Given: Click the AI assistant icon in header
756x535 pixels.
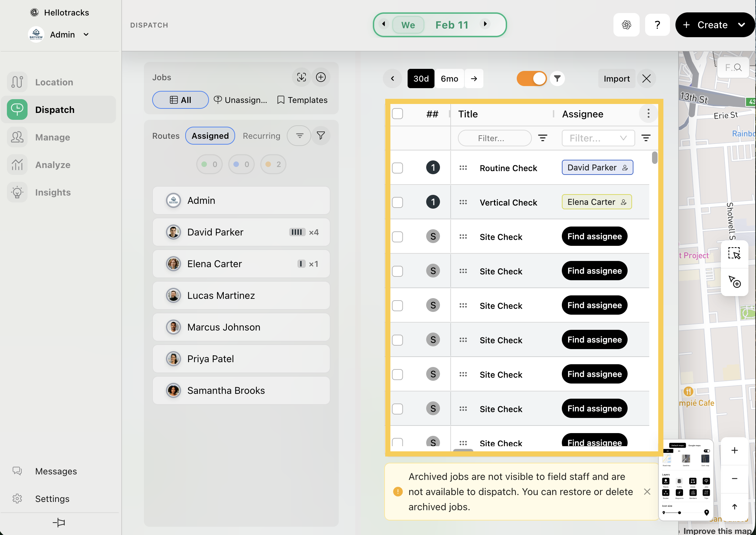Looking at the screenshot, I should (x=626, y=25).
